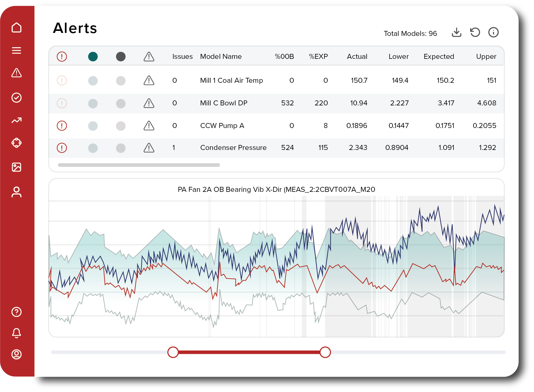The width and height of the screenshot is (534, 392).
Task: Open the notifications bell icon
Action: tap(17, 333)
